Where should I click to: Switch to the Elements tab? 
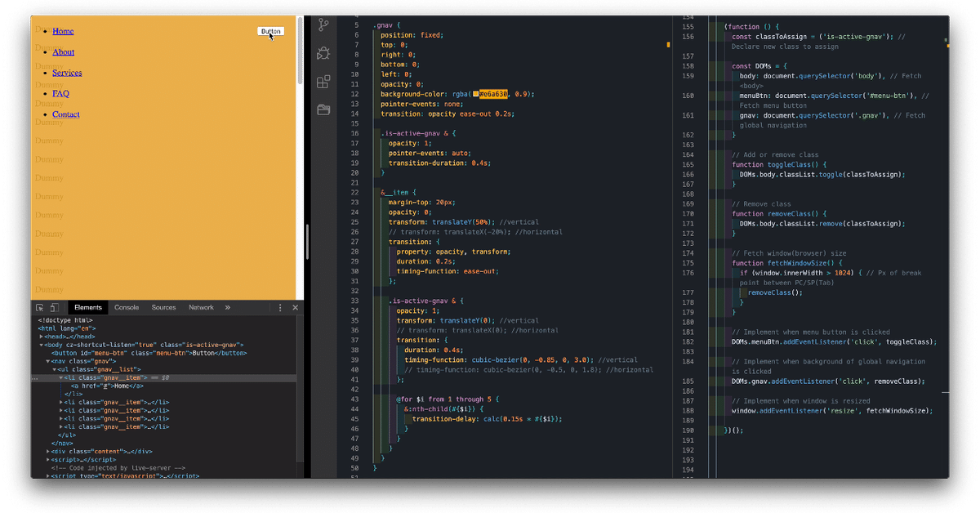click(x=87, y=308)
